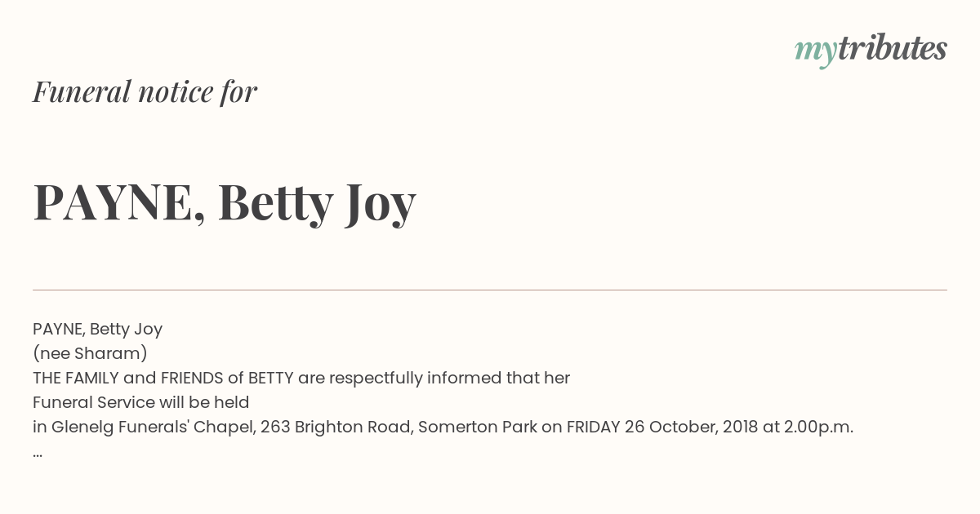Click the 'PAYNE, Betty Joy' body text line
Viewport: 980px width, 514px height.
pyautogui.click(x=98, y=329)
